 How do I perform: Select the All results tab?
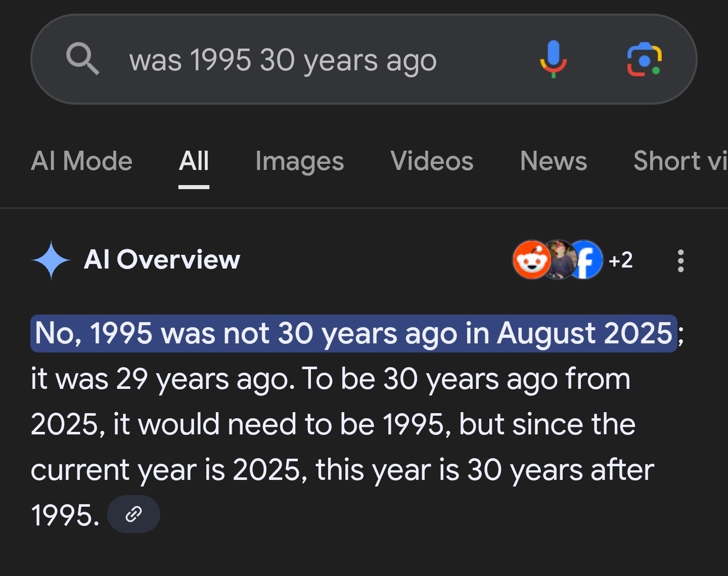tap(194, 161)
